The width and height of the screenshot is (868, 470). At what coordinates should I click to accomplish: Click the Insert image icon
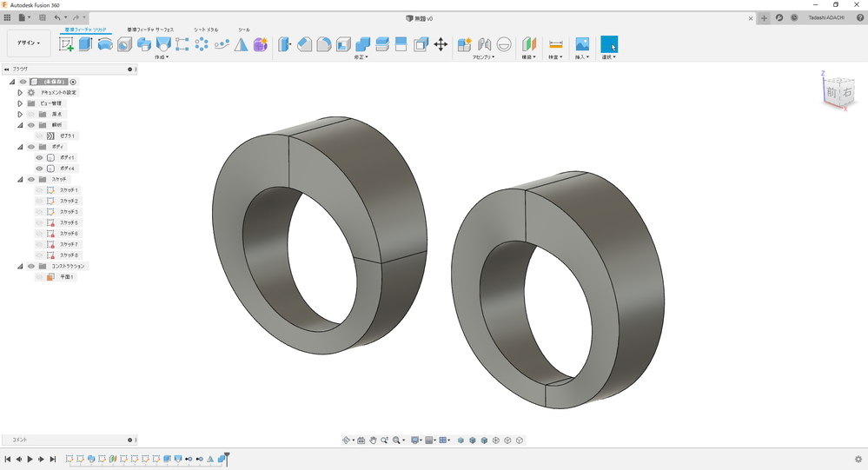tap(582, 44)
